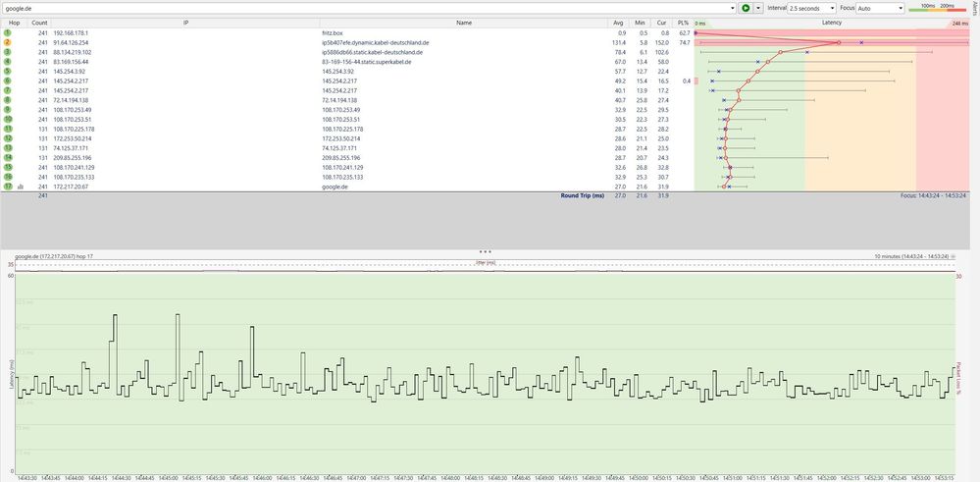Select hop 7 circle icon
Image resolution: width=980 pixels, height=482 pixels.
8,90
